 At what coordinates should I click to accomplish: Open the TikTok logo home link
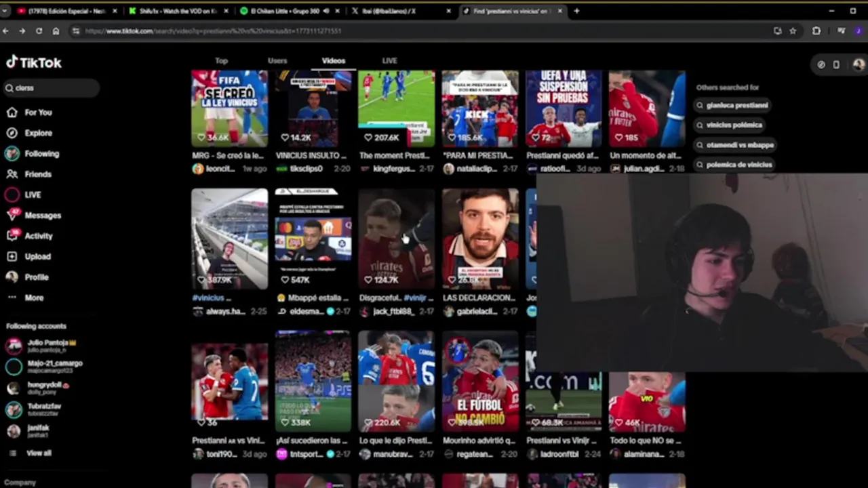(34, 62)
